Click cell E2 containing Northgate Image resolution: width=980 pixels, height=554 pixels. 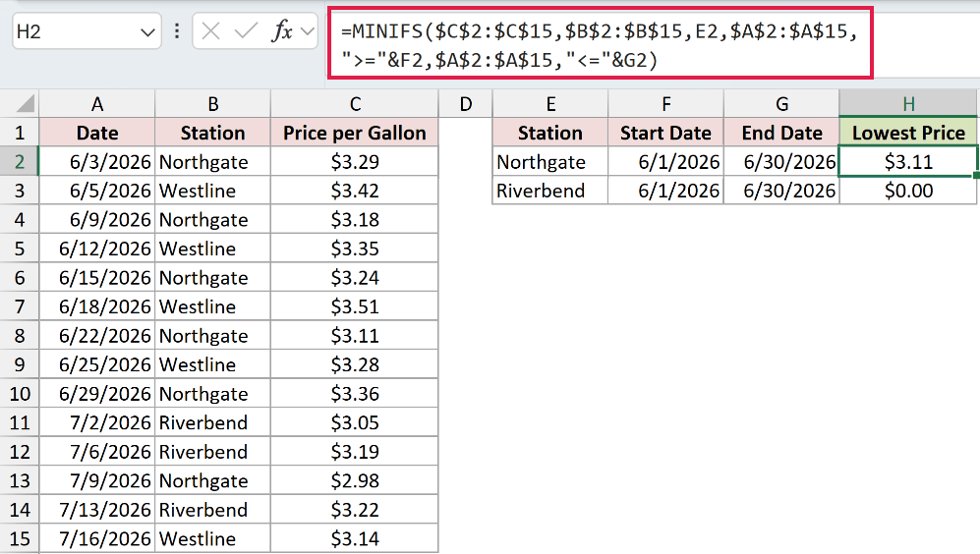coord(550,162)
